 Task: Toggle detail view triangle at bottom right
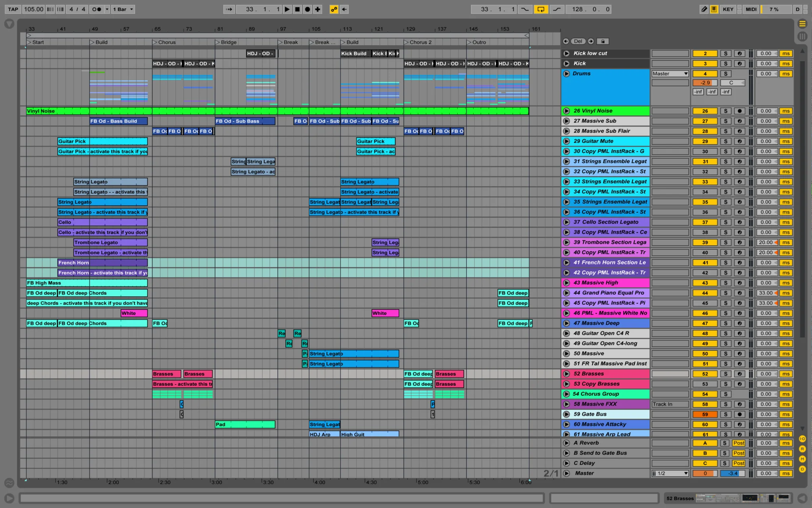click(x=802, y=498)
